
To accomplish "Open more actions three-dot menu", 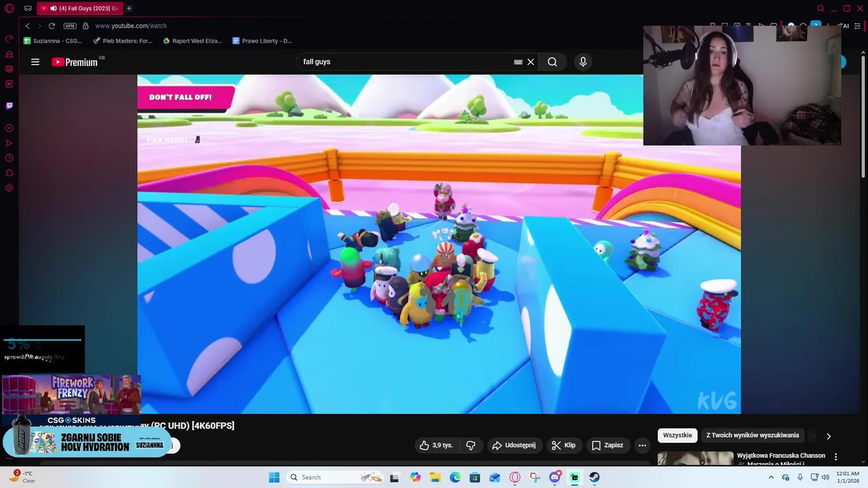I will click(642, 445).
